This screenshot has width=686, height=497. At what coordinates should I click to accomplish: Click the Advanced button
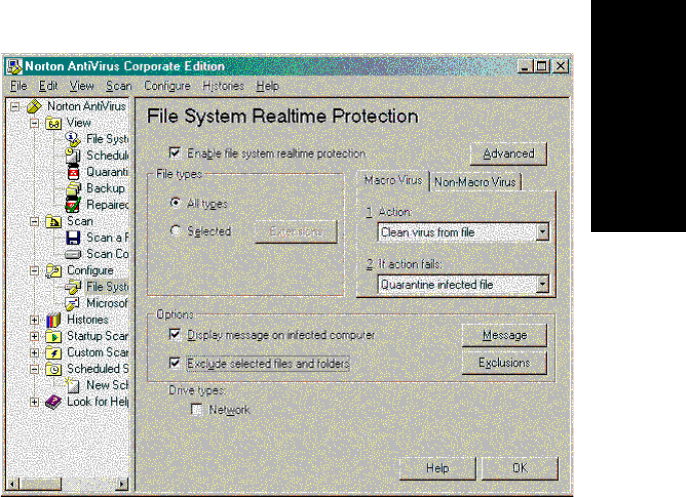[x=508, y=154]
